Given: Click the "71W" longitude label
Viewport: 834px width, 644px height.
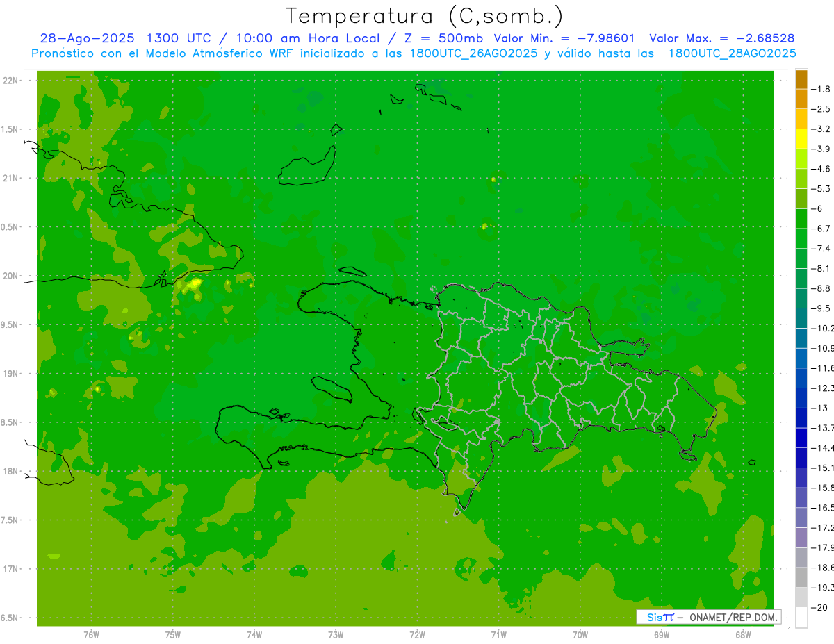Looking at the screenshot, I should tap(498, 635).
